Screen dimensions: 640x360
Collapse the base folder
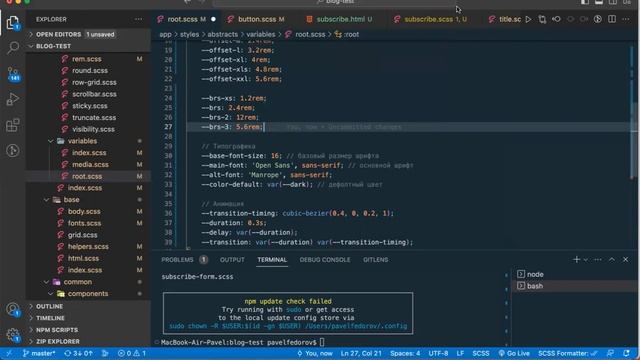[x=47, y=200]
